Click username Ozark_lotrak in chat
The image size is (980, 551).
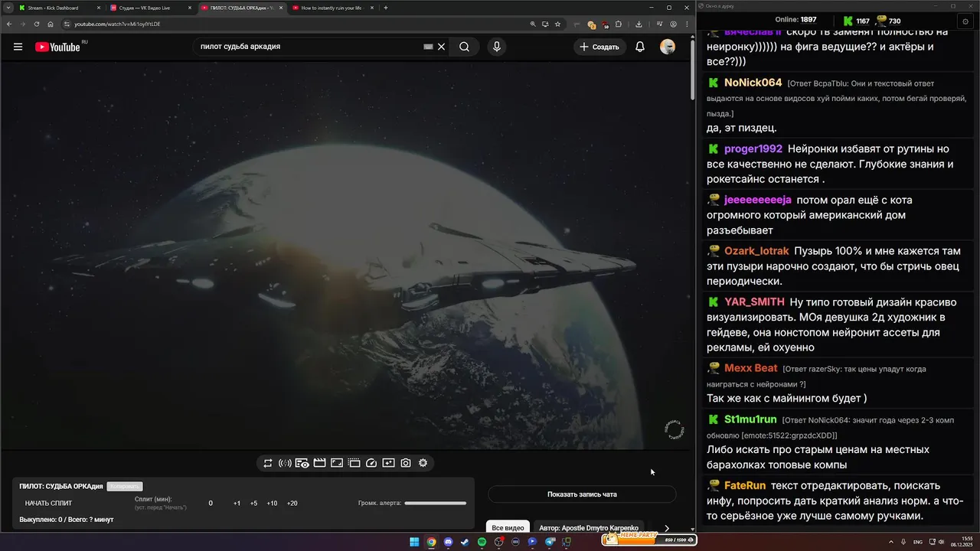point(756,251)
